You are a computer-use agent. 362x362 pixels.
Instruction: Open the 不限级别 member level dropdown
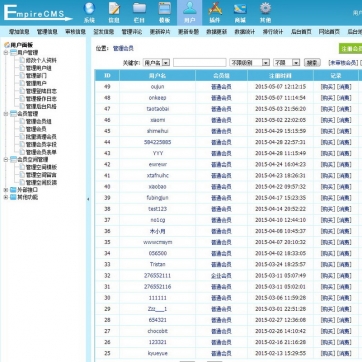(x=249, y=62)
